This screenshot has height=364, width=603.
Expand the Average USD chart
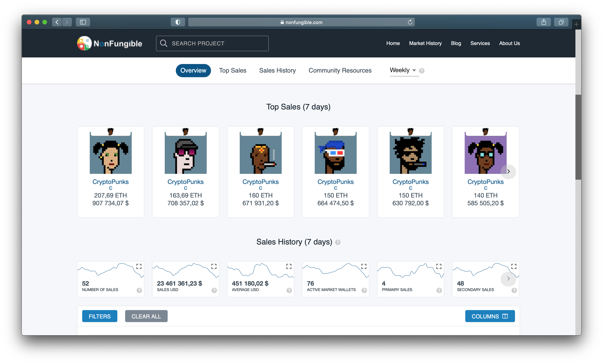(x=289, y=266)
